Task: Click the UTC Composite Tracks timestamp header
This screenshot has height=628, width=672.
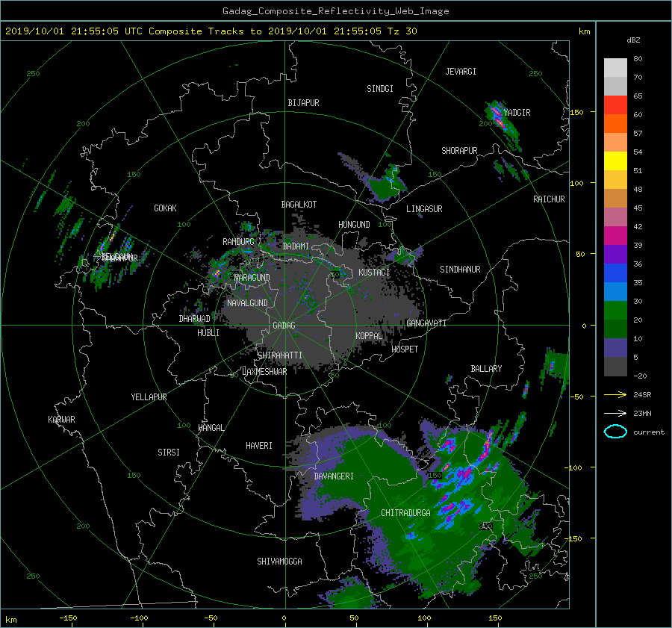Action: coord(211,31)
